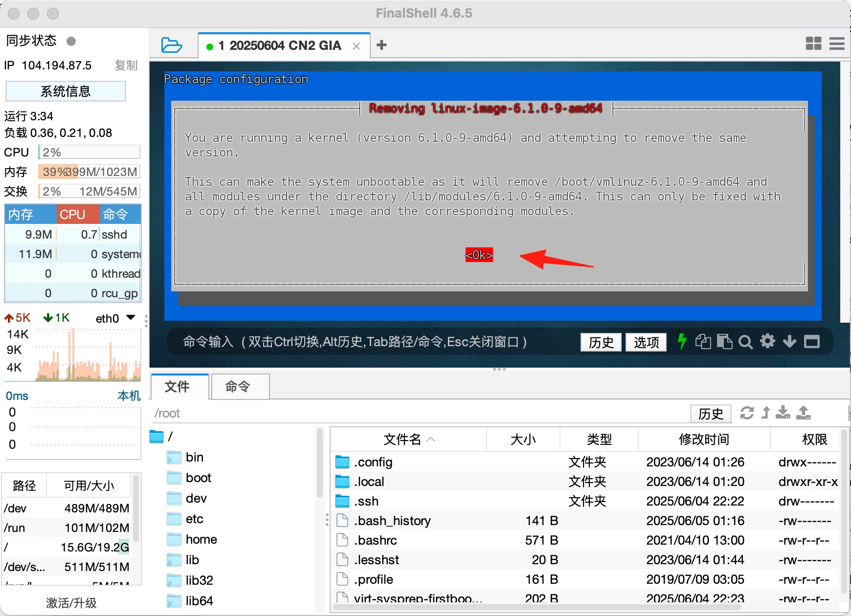Select the .bashrc file

tap(586, 540)
